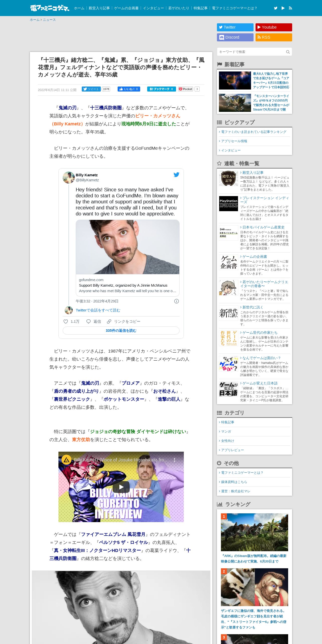Viewport: 322px width, 644px height.
Task: Open the sidebar Twitter button
Action: [235, 27]
